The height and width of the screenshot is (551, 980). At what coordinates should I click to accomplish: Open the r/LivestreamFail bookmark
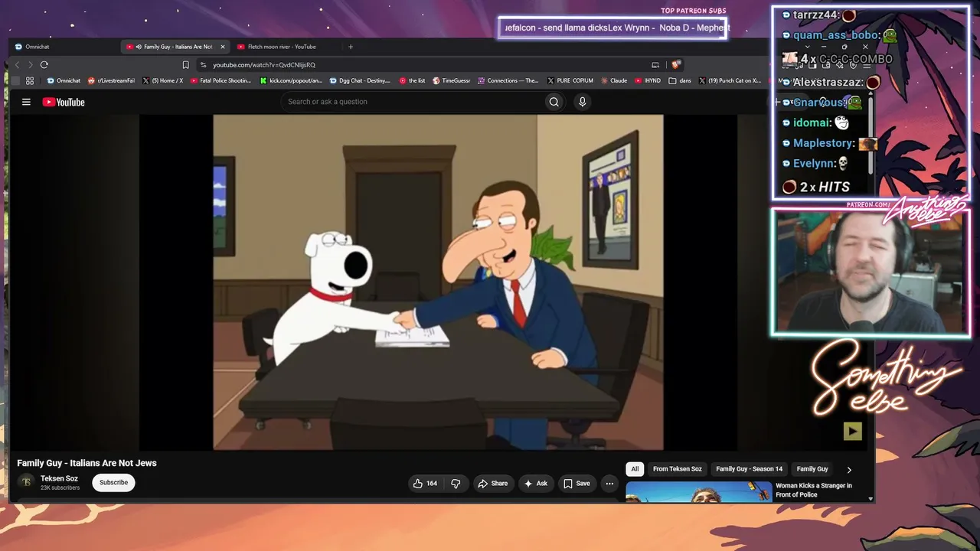click(x=112, y=80)
